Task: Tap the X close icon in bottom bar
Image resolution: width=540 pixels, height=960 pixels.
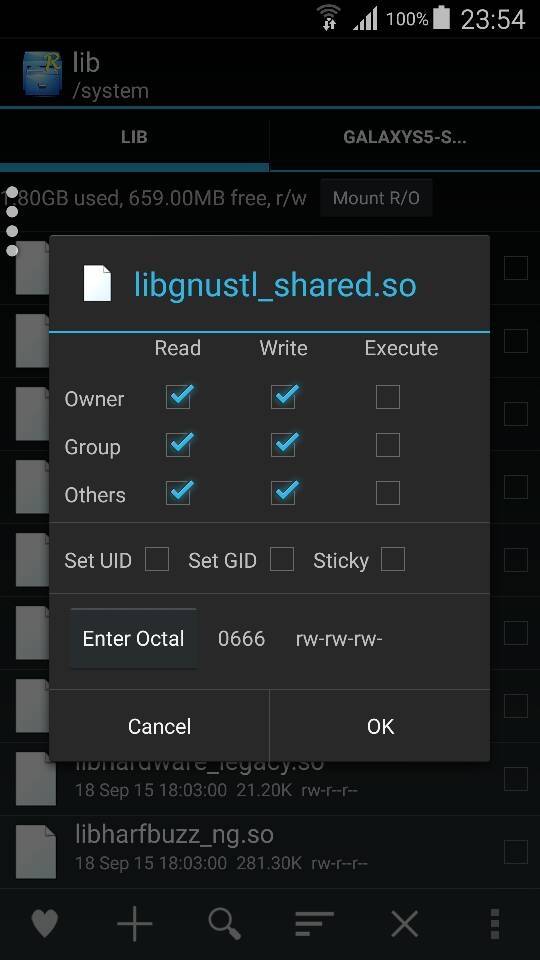Action: 404,923
